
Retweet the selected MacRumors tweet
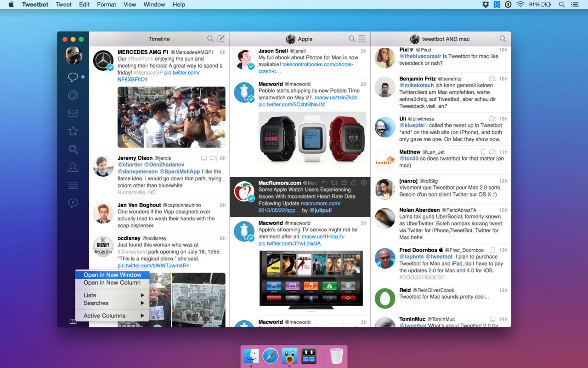[x=334, y=183]
